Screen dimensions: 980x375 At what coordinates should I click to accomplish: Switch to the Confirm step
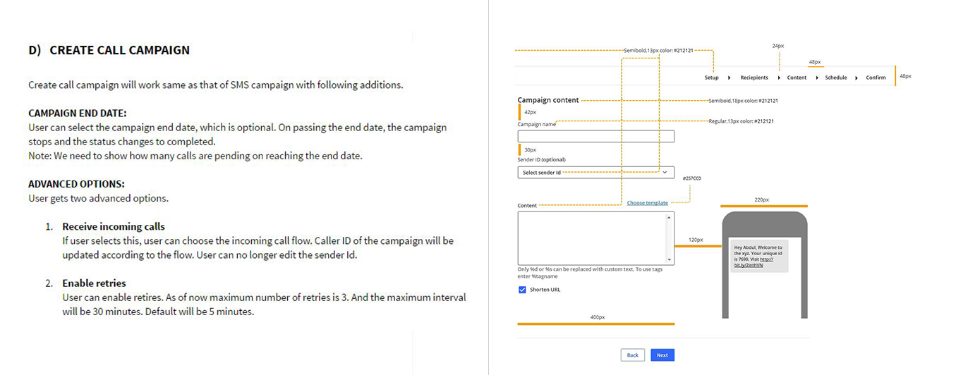pyautogui.click(x=876, y=78)
